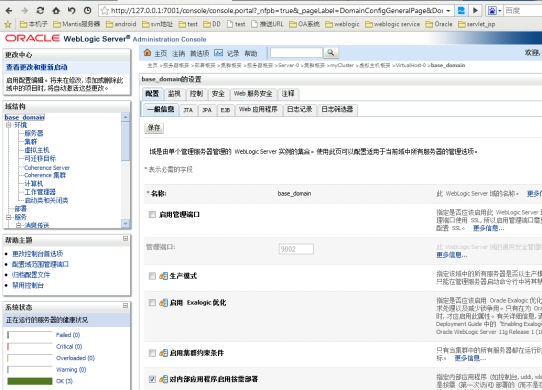Click the 百度 search box

click(523, 11)
